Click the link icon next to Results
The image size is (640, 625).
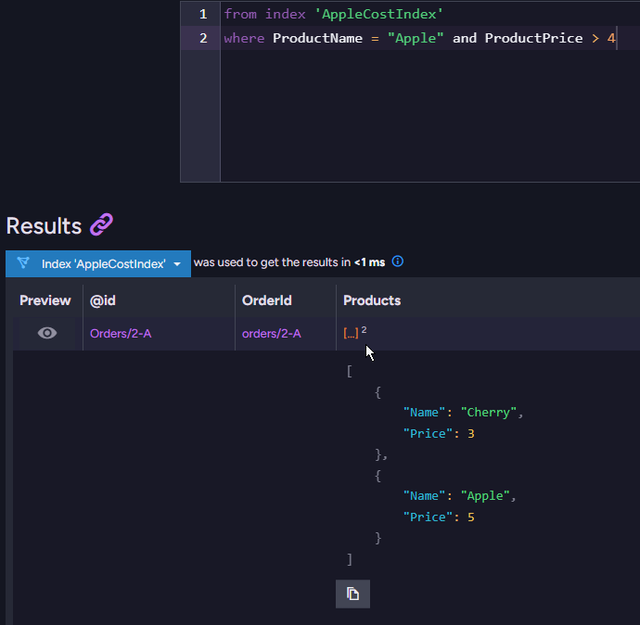pos(101,225)
